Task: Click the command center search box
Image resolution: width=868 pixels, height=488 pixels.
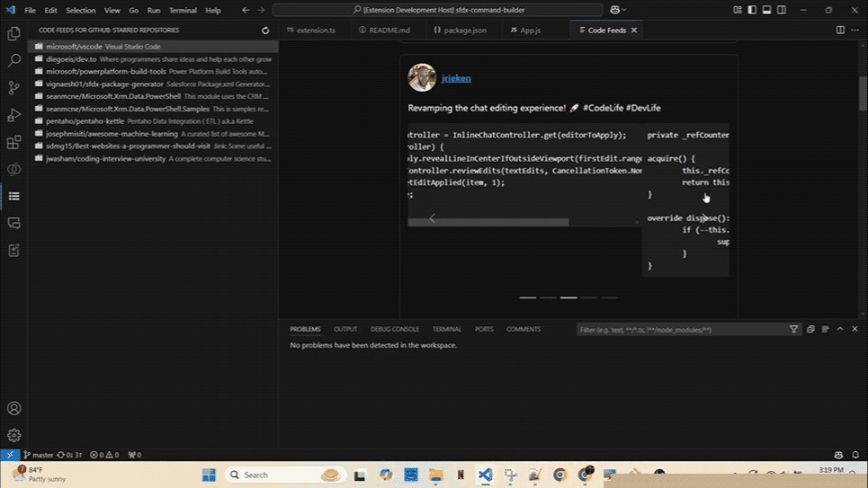Action: 437,10
